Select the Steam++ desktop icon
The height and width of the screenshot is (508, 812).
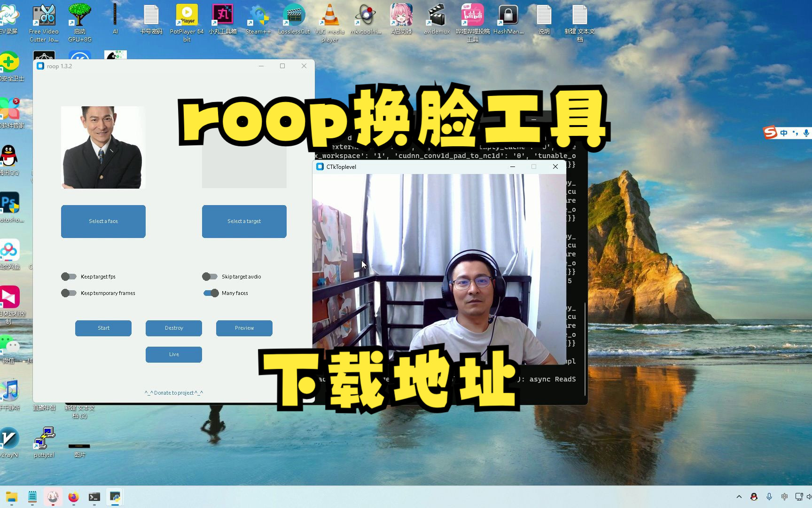click(x=258, y=19)
